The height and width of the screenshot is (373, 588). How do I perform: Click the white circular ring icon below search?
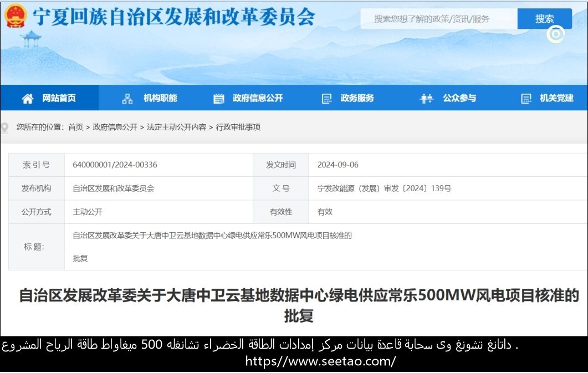(555, 35)
